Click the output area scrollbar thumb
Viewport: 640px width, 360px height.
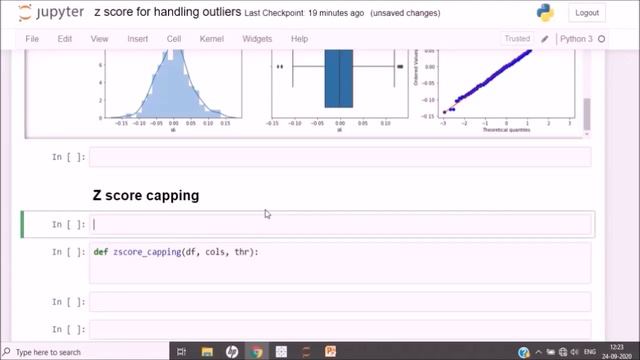point(587,113)
